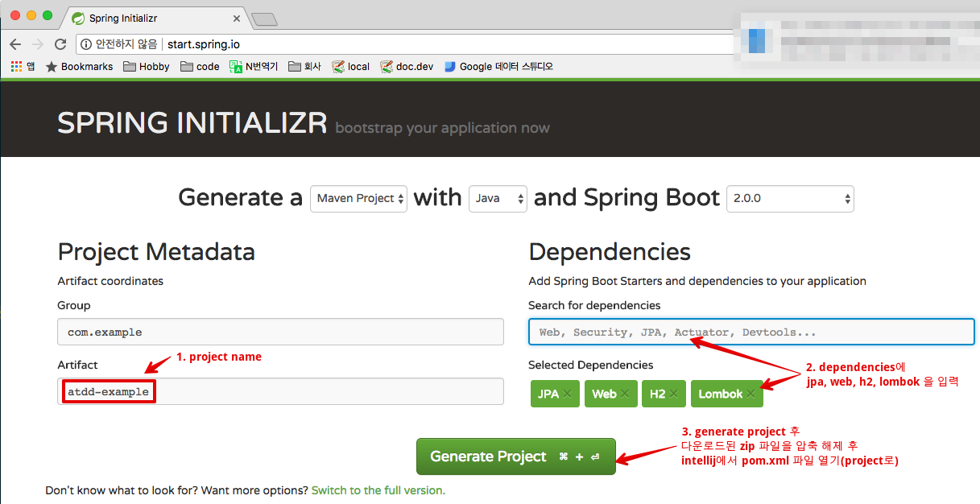Open the local bookmark

(351, 66)
